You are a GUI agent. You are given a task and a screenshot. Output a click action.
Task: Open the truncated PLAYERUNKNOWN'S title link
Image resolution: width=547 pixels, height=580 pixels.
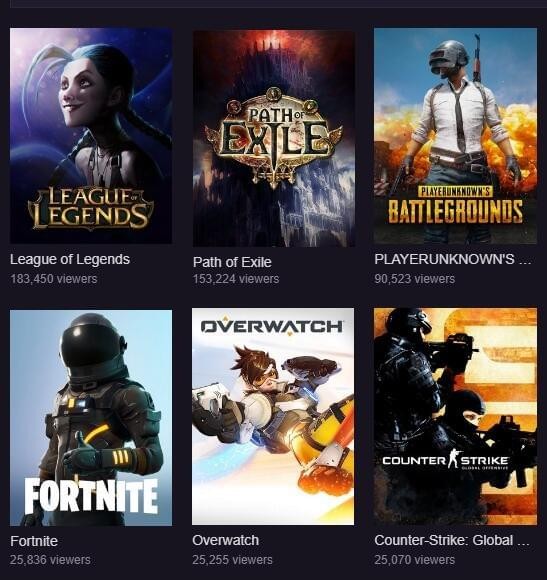coord(453,259)
